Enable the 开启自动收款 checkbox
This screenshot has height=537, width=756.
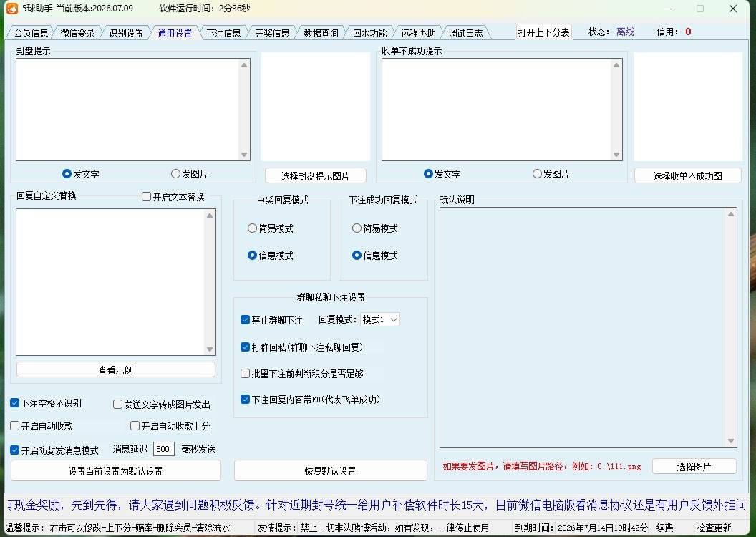[42, 426]
